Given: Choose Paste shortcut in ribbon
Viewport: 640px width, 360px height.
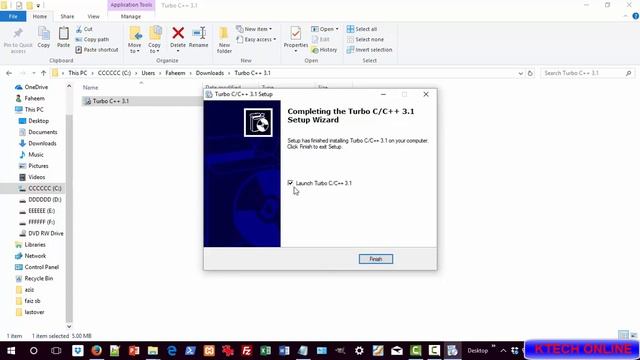Looking at the screenshot, I should tap(97, 49).
